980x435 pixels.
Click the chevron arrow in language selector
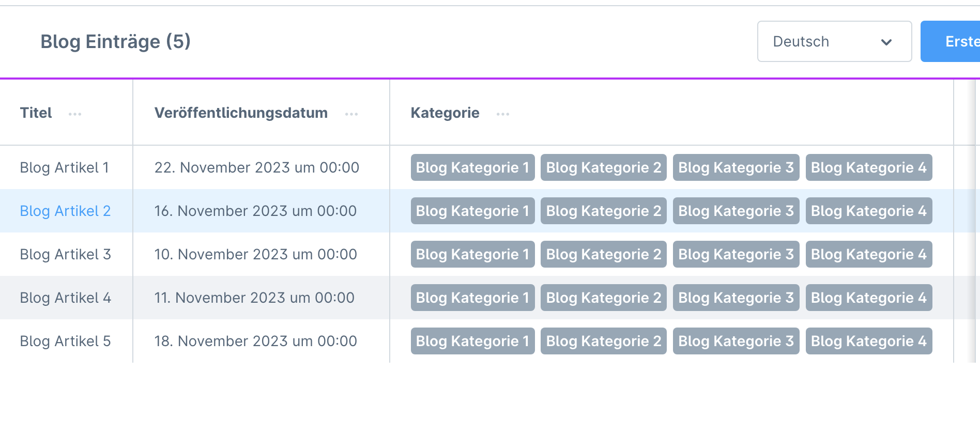pyautogui.click(x=886, y=42)
